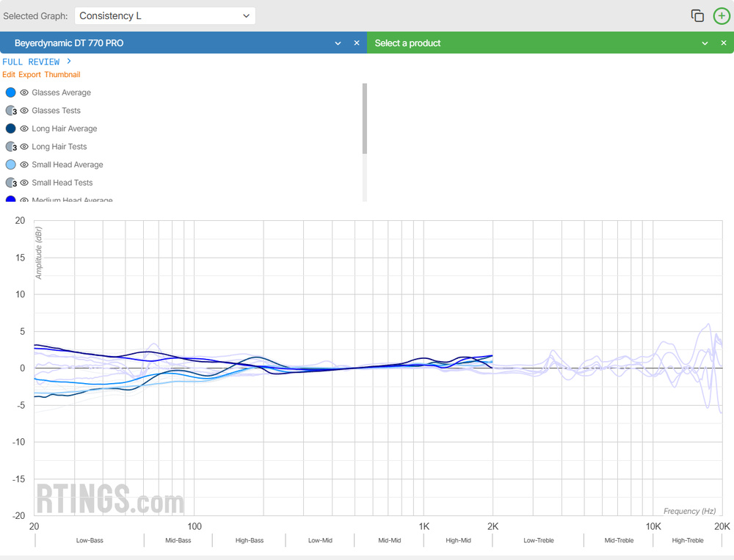This screenshot has height=560, width=734.
Task: Click the copy graph icon
Action: [697, 16]
